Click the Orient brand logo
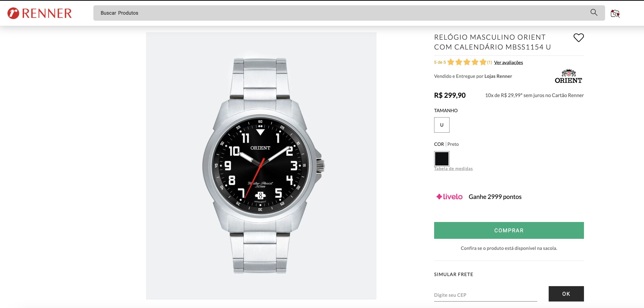This screenshot has width=644, height=308. [x=568, y=76]
